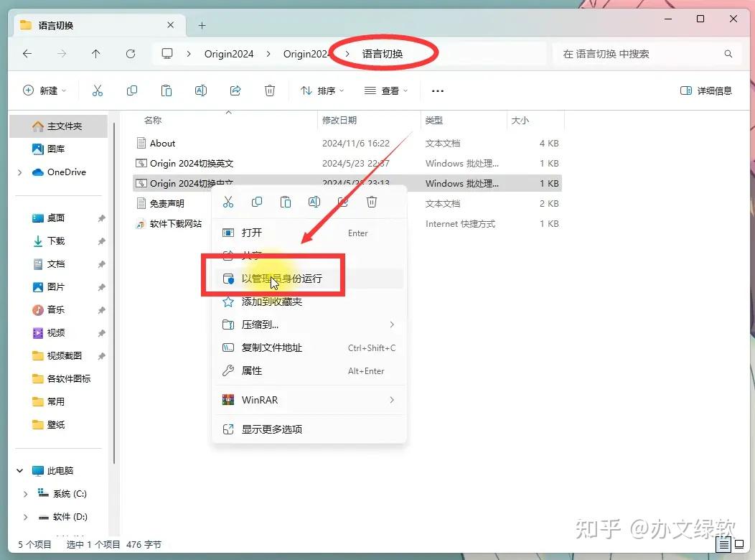Click the Paste icon on the toolbar
The image size is (755, 560).
coord(166,90)
